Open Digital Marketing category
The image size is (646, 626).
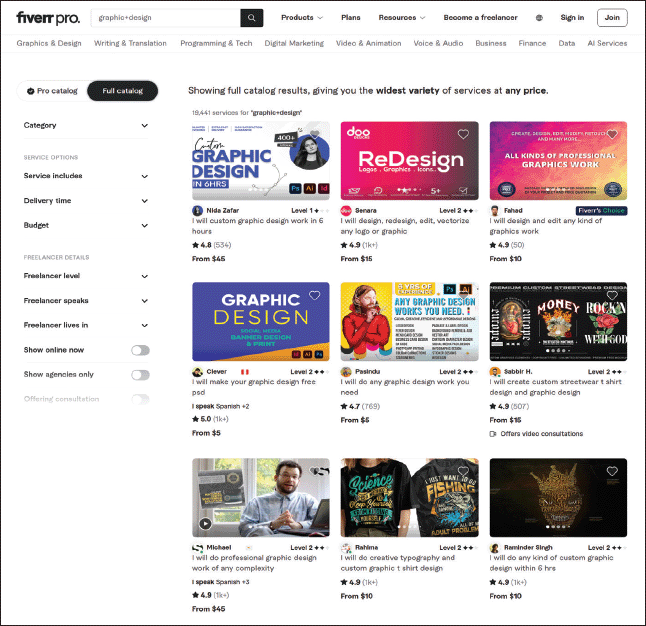[x=294, y=43]
